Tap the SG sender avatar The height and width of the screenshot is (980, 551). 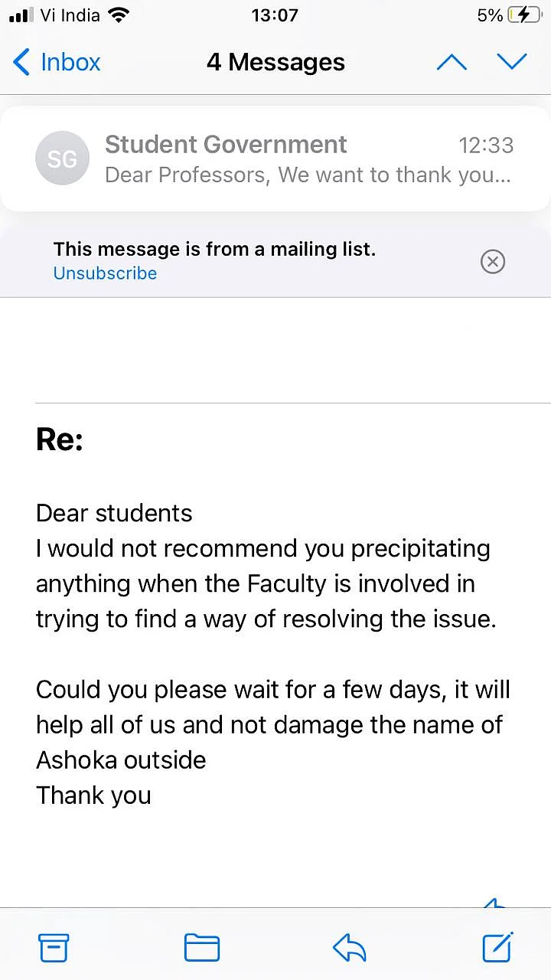62,159
